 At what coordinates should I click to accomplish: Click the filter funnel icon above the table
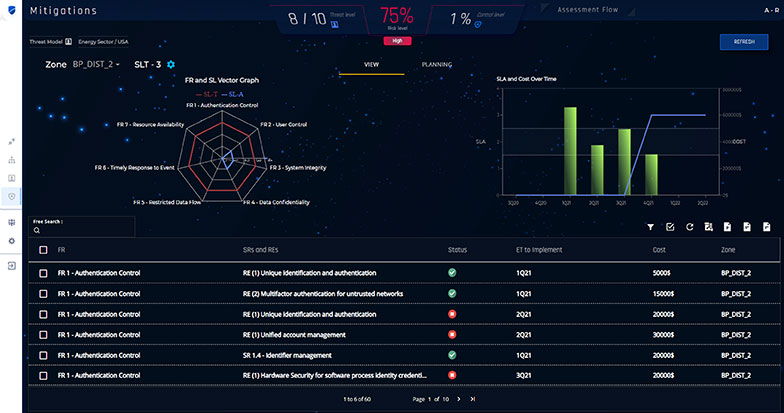click(x=650, y=228)
